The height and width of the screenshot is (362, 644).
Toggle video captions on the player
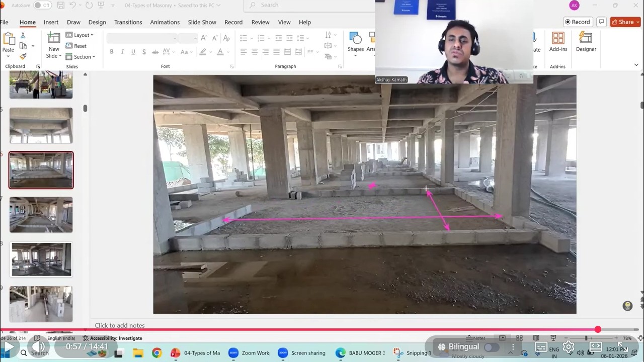pyautogui.click(x=541, y=347)
